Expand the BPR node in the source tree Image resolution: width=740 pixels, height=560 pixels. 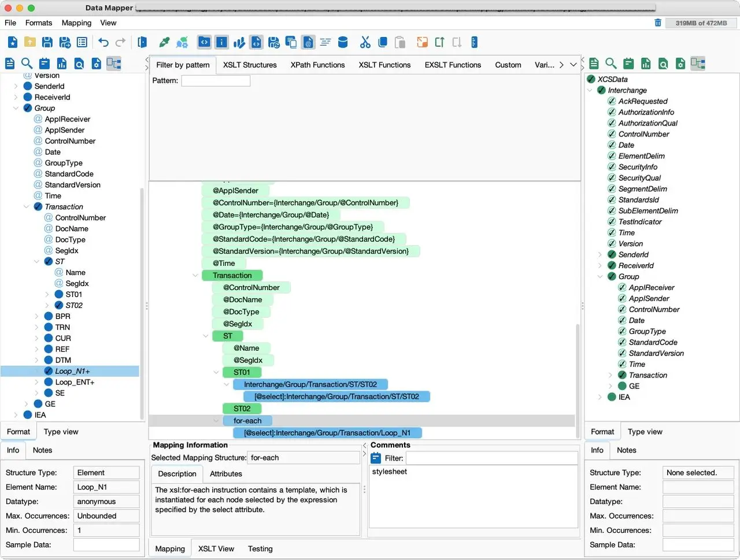36,317
